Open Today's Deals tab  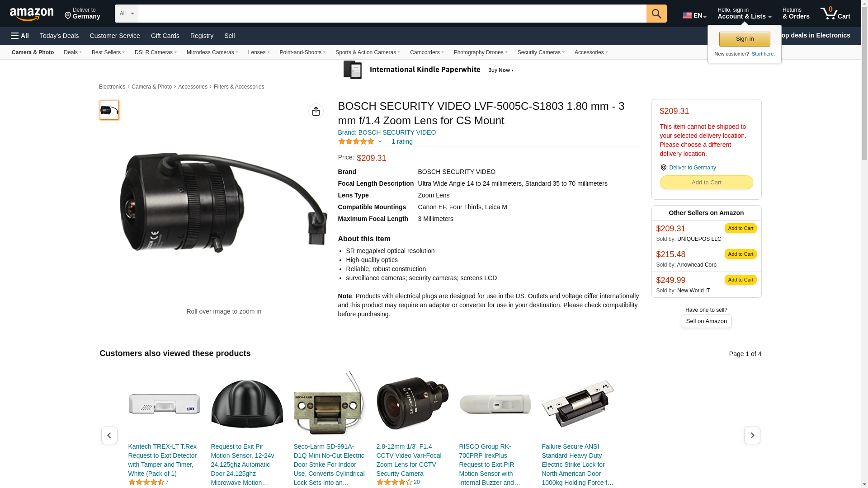59,36
